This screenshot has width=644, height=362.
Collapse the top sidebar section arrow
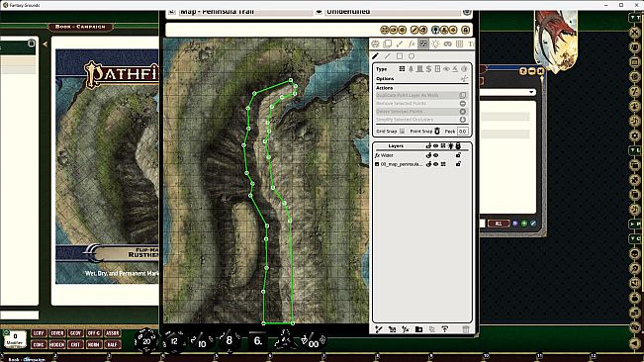pos(635,18)
